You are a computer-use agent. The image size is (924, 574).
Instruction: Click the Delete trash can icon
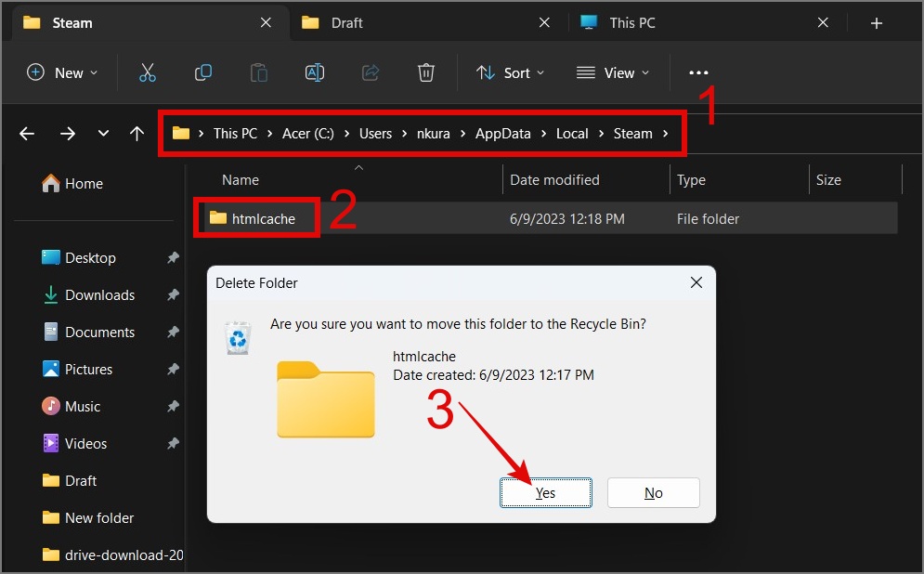(426, 73)
